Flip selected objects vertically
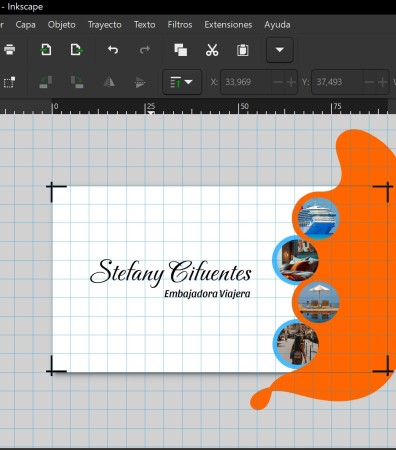The width and height of the screenshot is (396, 450). tap(140, 82)
